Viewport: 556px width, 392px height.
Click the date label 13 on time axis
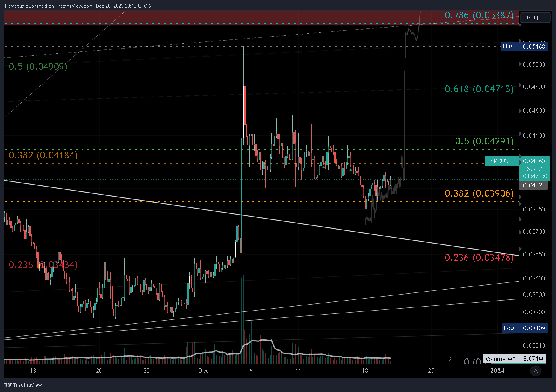pos(33,371)
